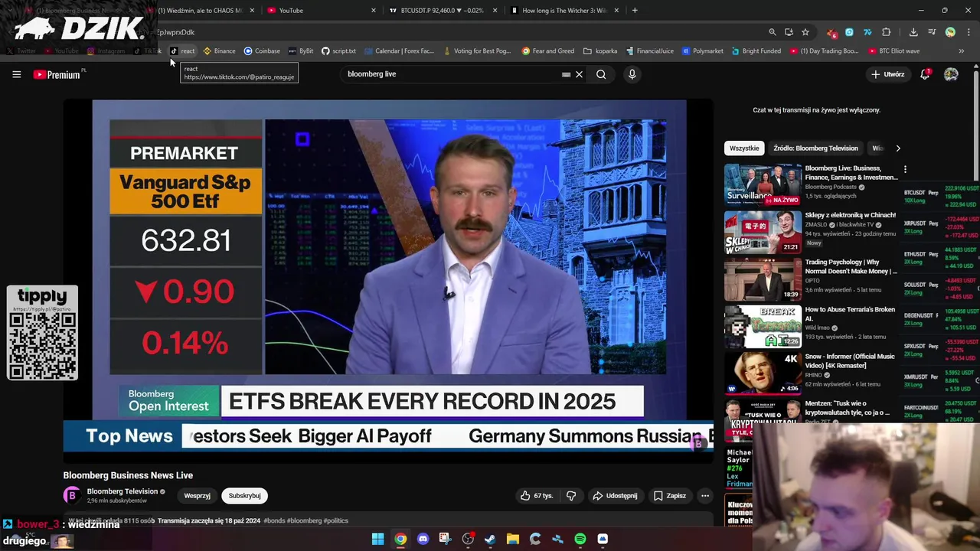Open Spotify from the taskbar
980x551 pixels.
(x=580, y=539)
